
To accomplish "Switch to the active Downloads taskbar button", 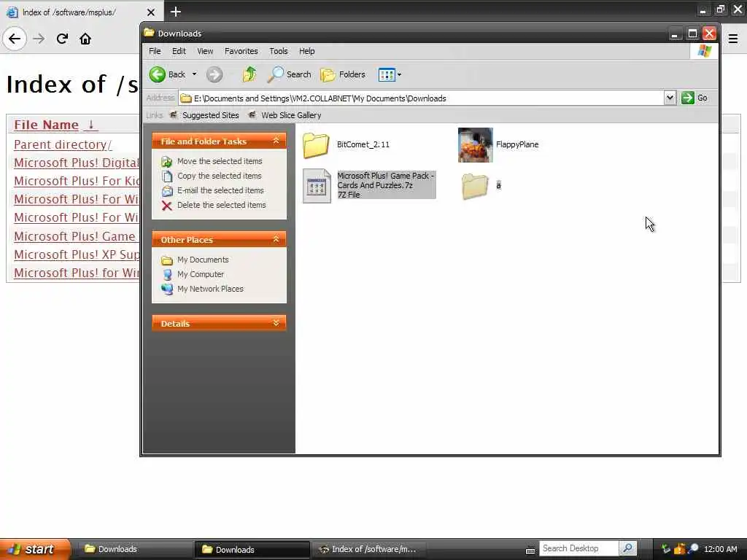I will tap(252, 549).
